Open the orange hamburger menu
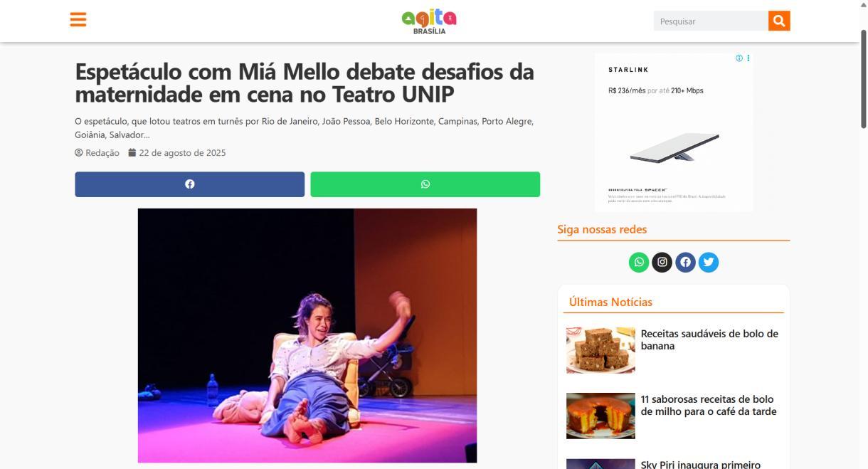Viewport: 868px width, 469px height. 78,20
